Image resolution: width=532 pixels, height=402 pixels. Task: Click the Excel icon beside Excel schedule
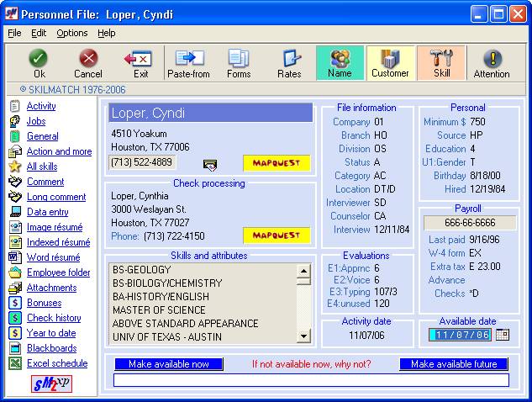coord(15,363)
